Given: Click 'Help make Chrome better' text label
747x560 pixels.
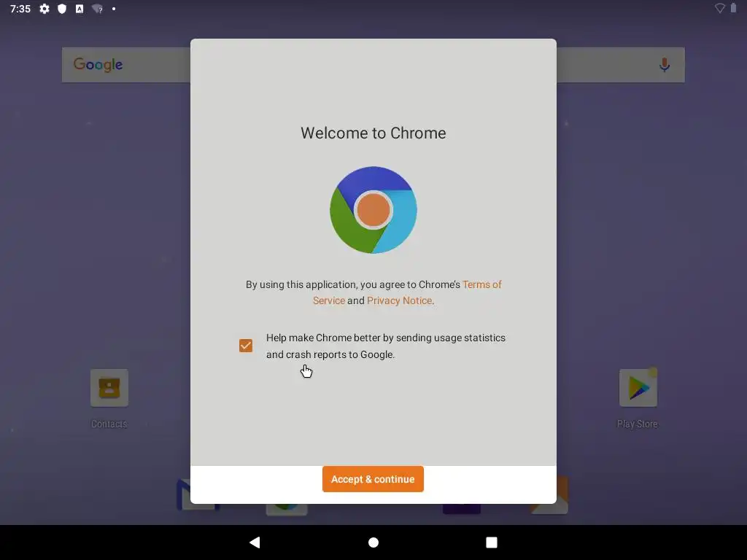Looking at the screenshot, I should point(385,346).
